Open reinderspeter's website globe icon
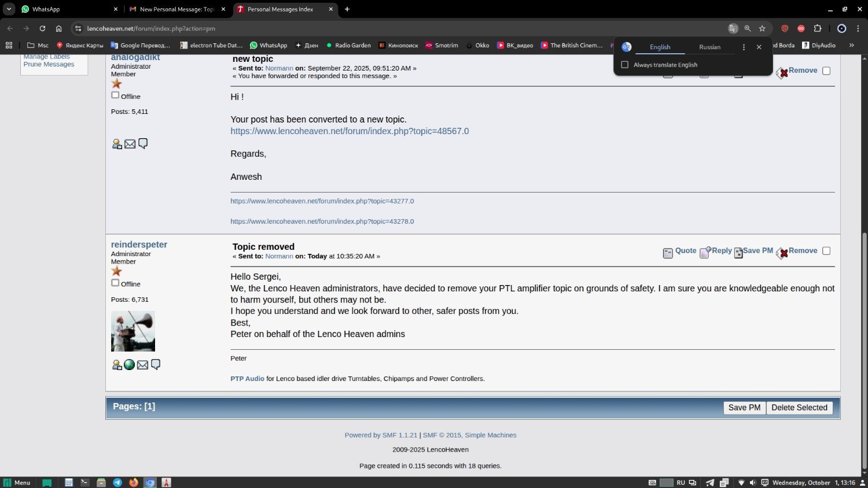 point(129,365)
